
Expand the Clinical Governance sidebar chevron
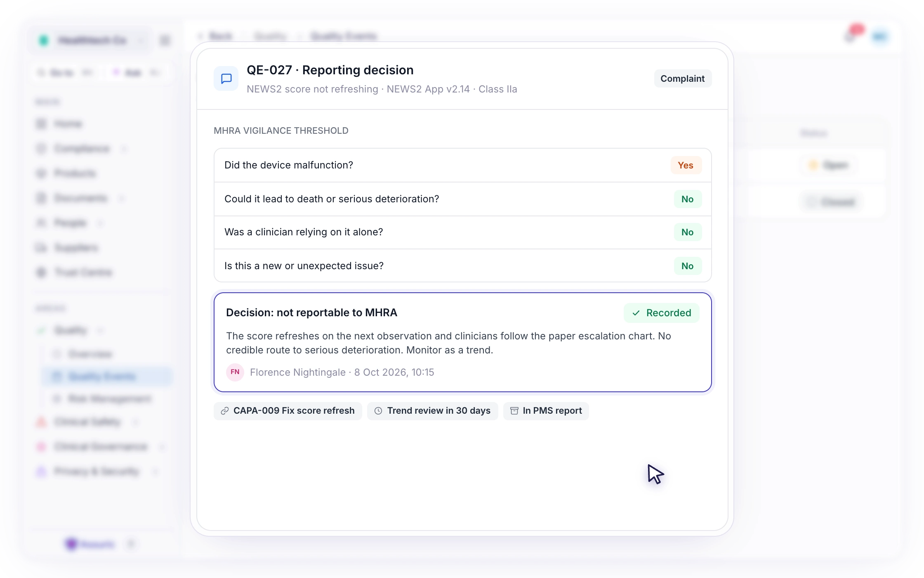162,447
